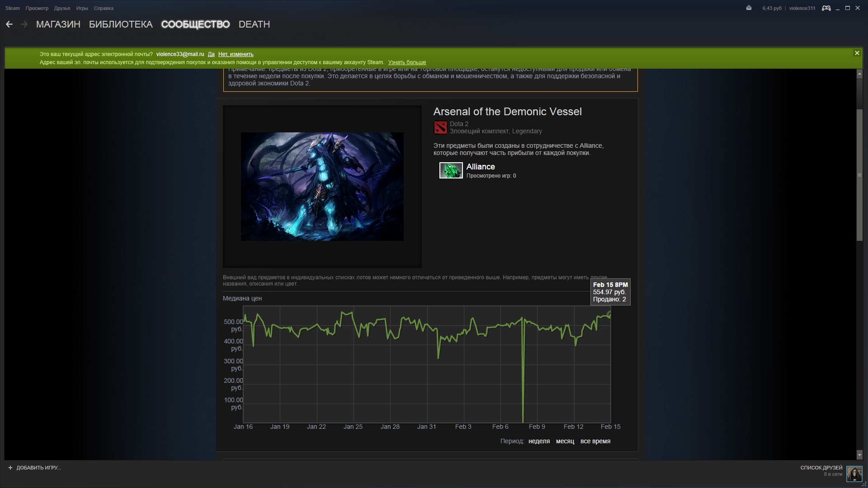Screen dimensions: 868x488
Task: Click the Зловещий комплект, Legendary label
Action: [x=495, y=131]
